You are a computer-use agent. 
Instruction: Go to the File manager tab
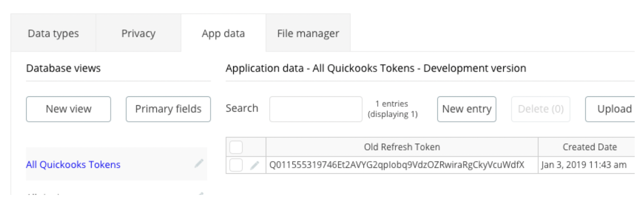tap(308, 33)
